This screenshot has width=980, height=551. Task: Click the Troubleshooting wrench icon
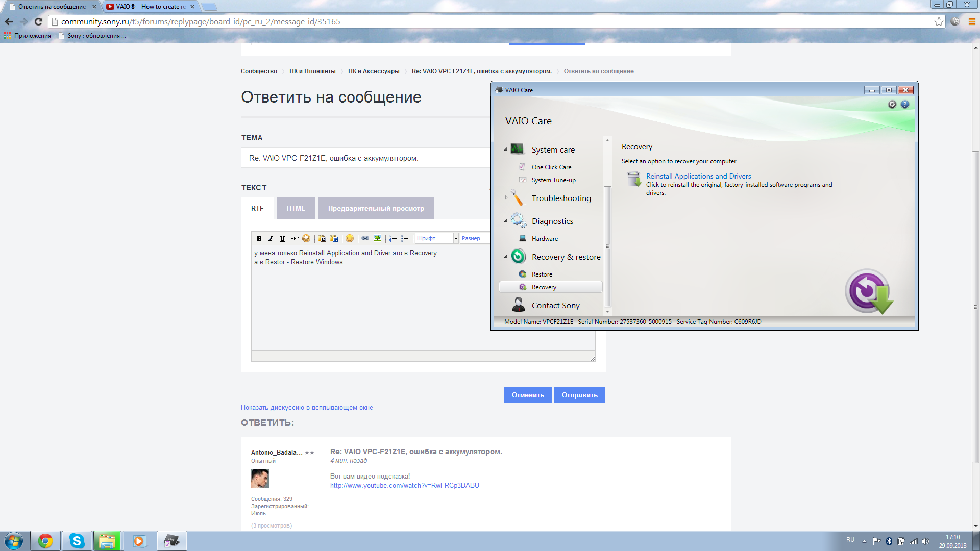tap(517, 198)
